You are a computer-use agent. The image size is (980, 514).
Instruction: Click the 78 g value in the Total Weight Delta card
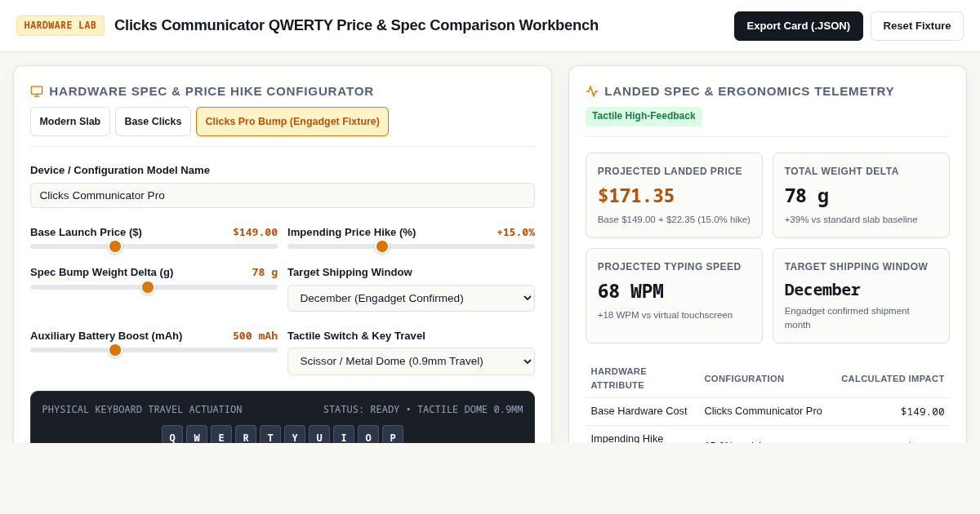click(807, 196)
